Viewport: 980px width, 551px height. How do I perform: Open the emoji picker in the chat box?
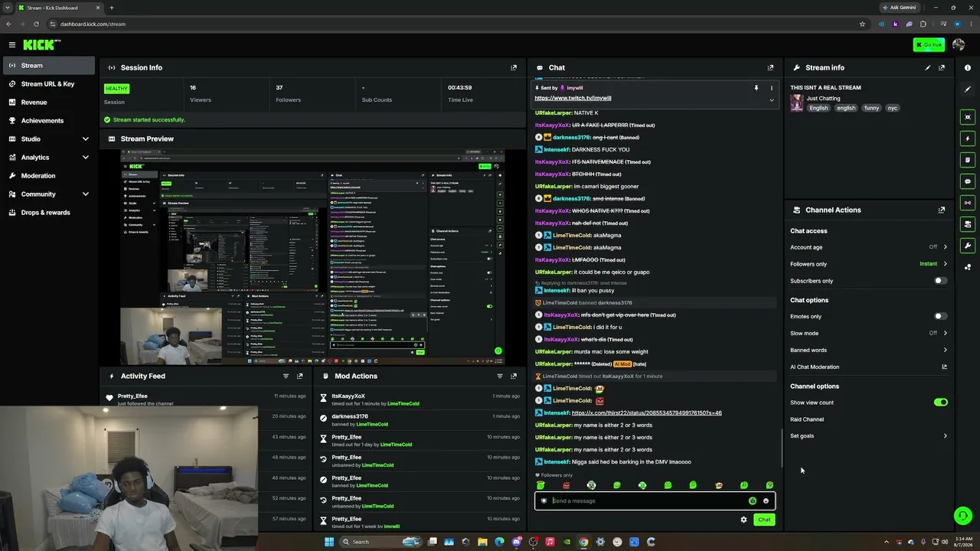pyautogui.click(x=766, y=501)
